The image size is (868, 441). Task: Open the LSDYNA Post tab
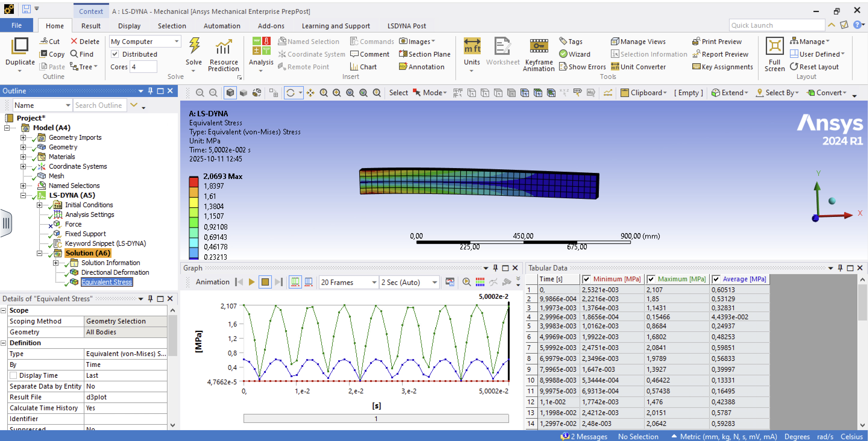[406, 26]
